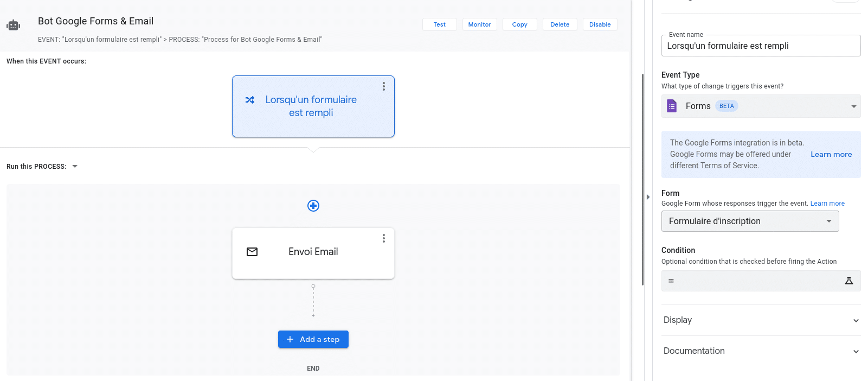
Task: Open Learn more link in beta notice
Action: pyautogui.click(x=831, y=154)
